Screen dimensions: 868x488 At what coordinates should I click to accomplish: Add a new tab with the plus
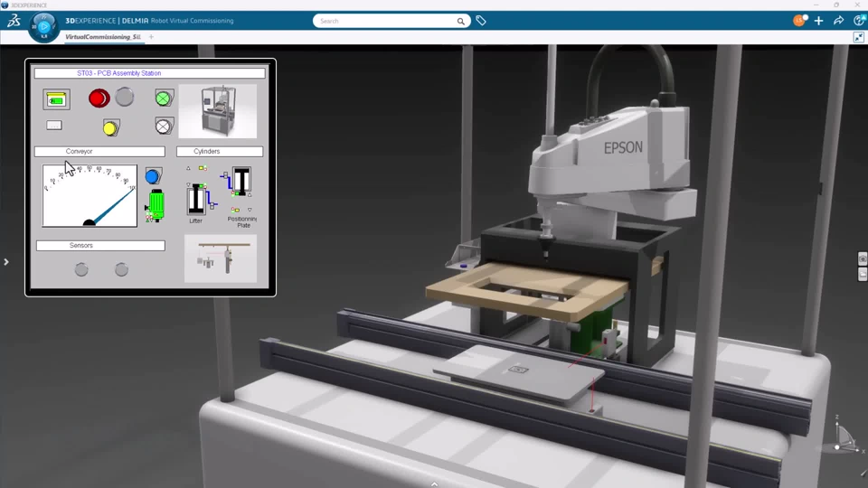(151, 37)
